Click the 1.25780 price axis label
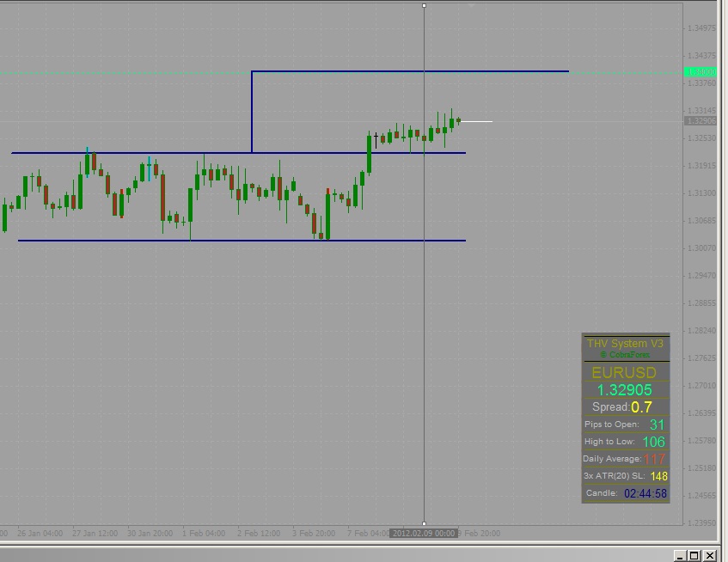Screen dimensions: 728x562 (701, 441)
